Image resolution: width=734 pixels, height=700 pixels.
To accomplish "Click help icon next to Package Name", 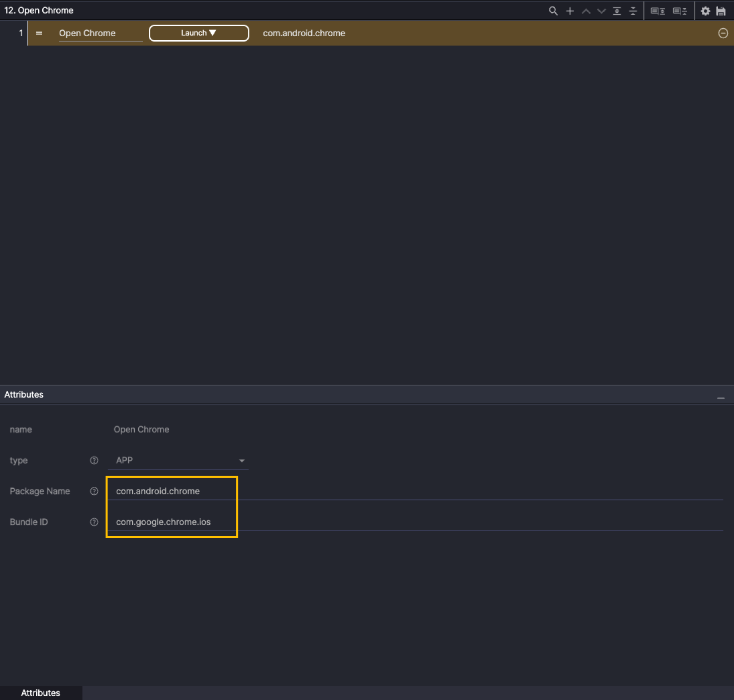I will point(94,491).
